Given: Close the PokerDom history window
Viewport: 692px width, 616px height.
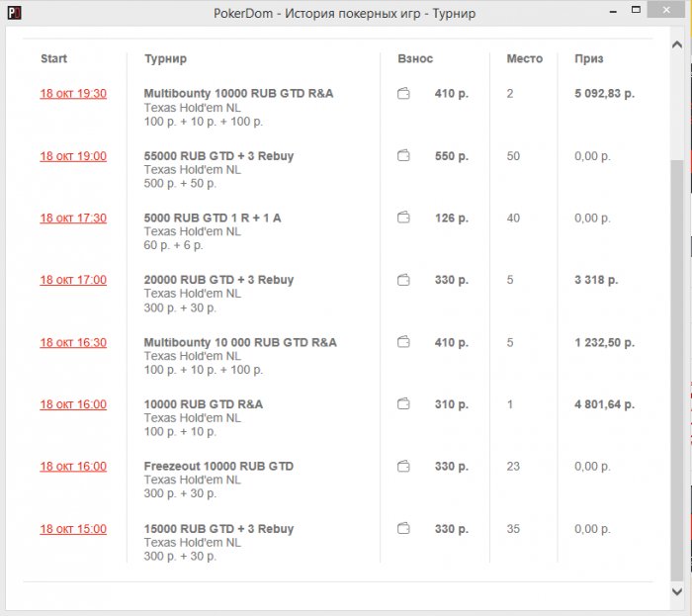Looking at the screenshot, I should point(666,10).
